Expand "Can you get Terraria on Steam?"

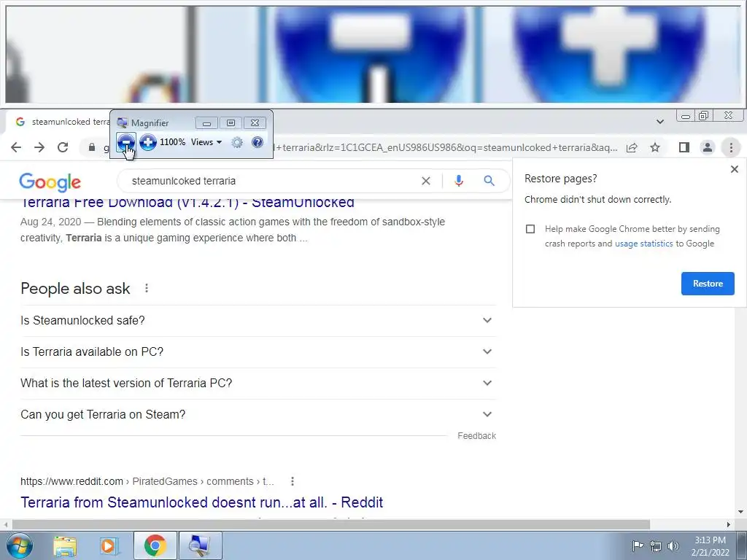click(x=258, y=415)
